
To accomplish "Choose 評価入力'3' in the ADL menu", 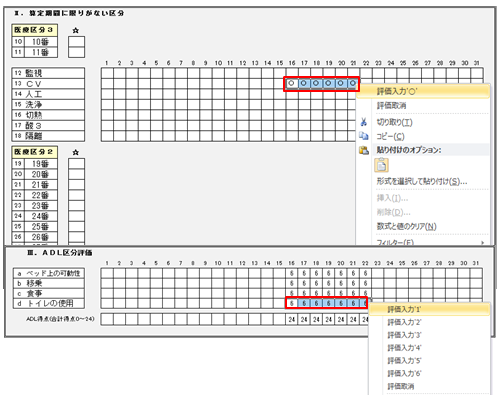I will [x=404, y=335].
